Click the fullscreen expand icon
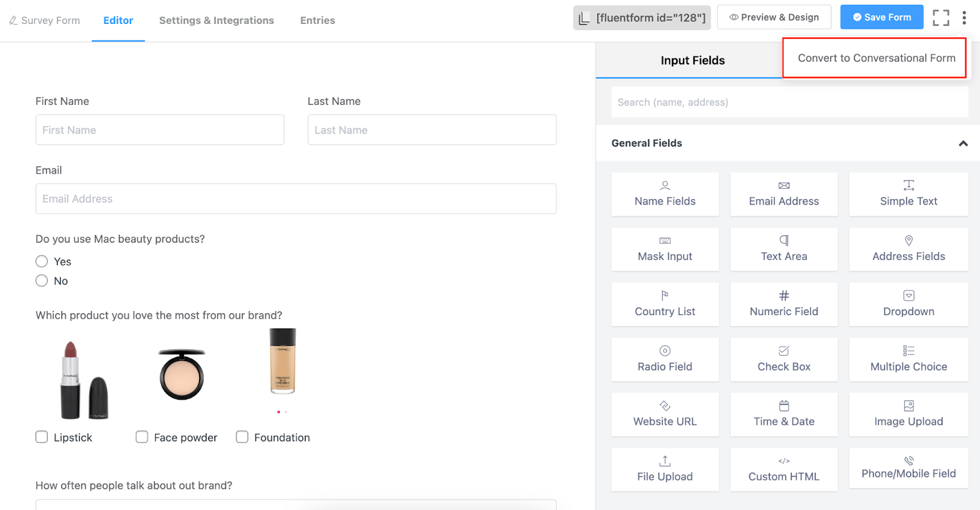 click(x=941, y=18)
